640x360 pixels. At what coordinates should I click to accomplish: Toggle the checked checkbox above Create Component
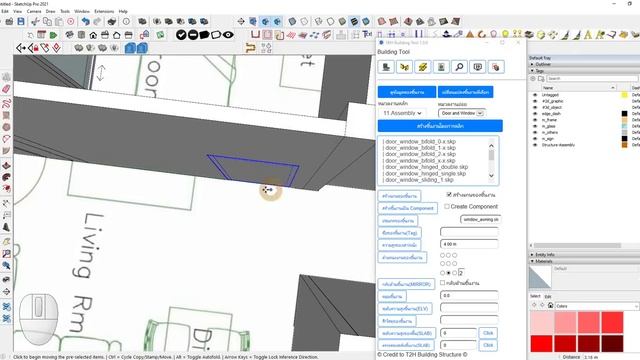pos(449,194)
